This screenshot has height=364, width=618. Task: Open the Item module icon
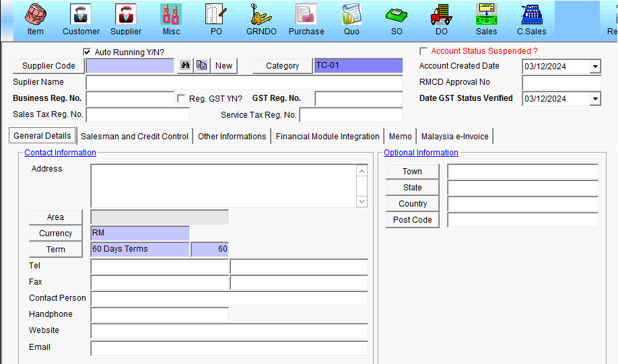[x=36, y=15]
